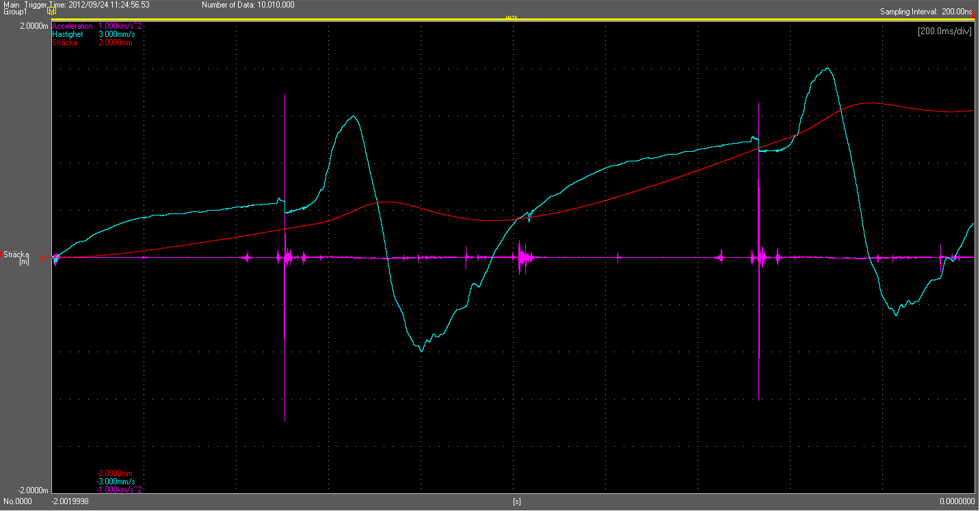Click the -3.000mm/s lower scale value
The width and height of the screenshot is (980, 511).
(116, 482)
